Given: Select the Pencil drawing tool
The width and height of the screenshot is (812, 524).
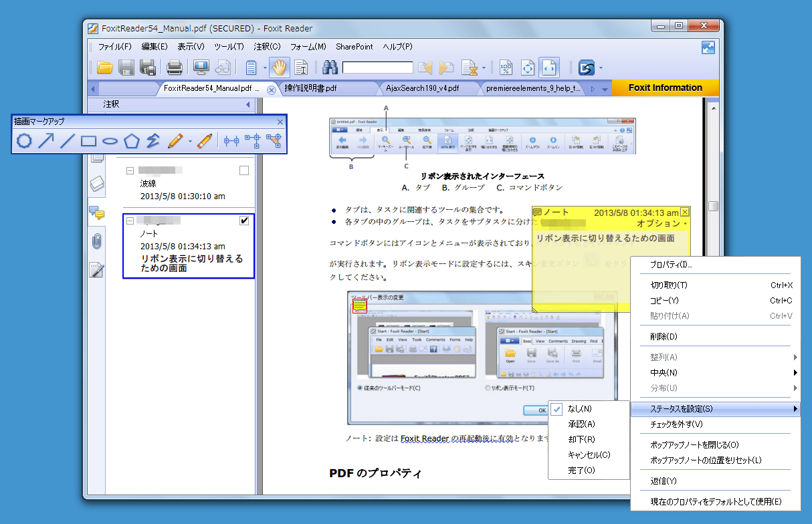Looking at the screenshot, I should coord(175,141).
